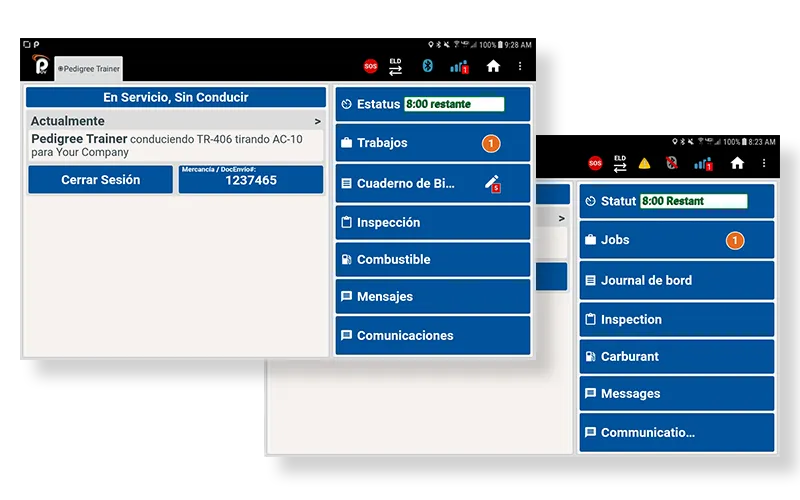800x500 pixels.
Task: Tap the yellow warning triangle icon
Action: pos(644,163)
